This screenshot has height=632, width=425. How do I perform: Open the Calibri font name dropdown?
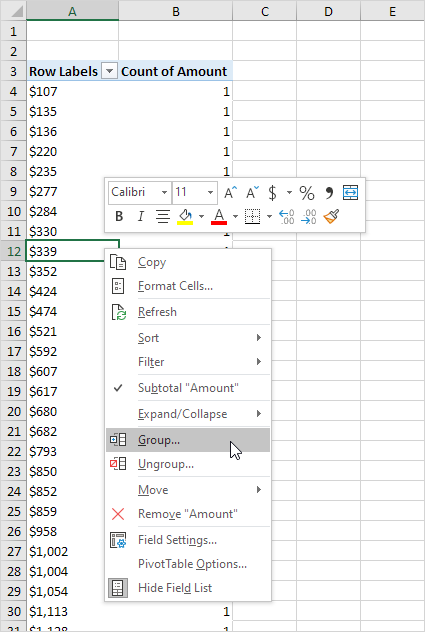point(165,192)
